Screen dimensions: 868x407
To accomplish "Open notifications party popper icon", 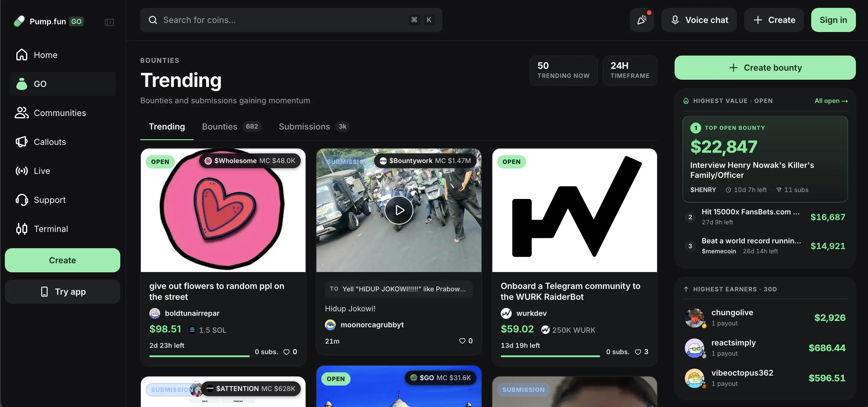I will click(x=642, y=20).
